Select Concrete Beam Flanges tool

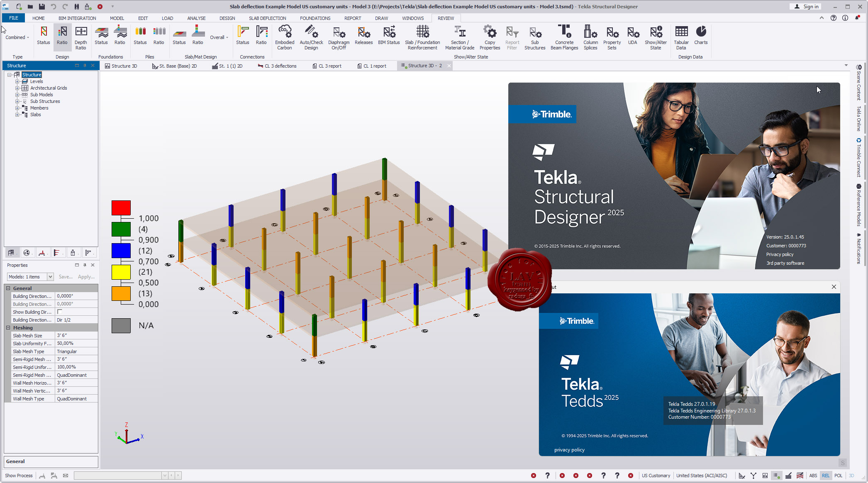(564, 37)
